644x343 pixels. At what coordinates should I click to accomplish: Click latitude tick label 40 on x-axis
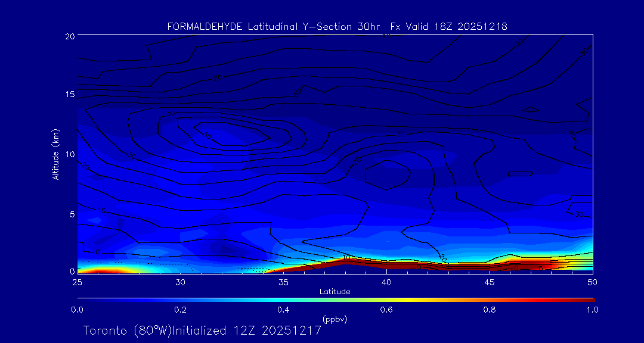coord(386,281)
